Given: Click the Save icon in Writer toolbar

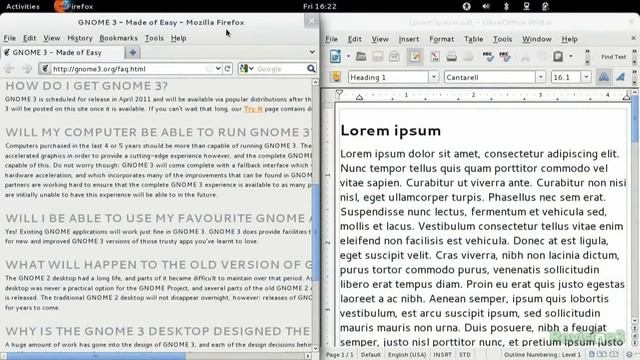Looking at the screenshot, I should pos(378,56).
